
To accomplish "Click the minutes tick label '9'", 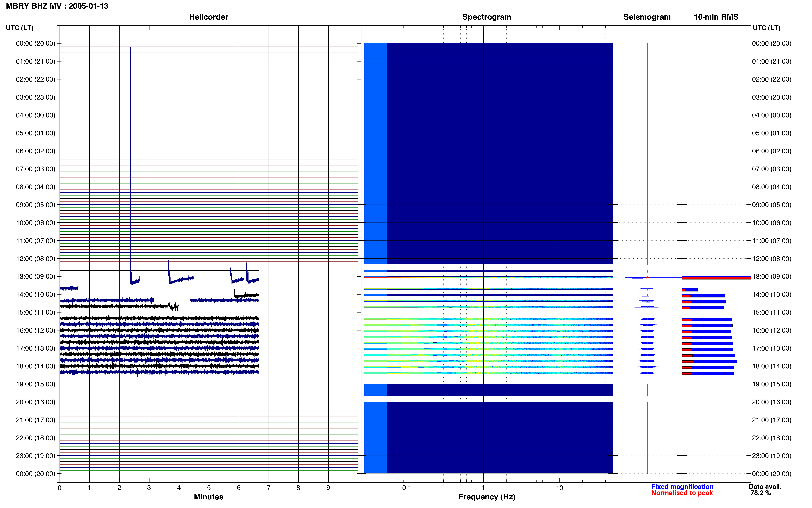I will [328, 487].
